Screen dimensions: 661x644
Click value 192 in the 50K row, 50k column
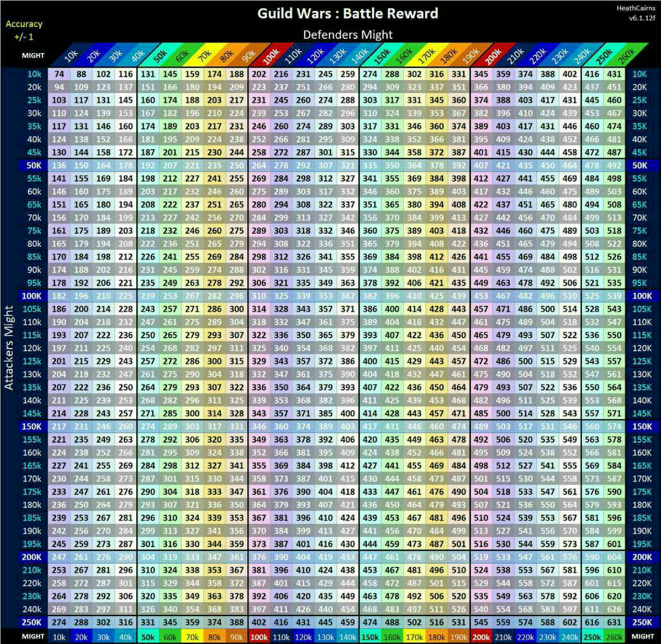coord(148,165)
